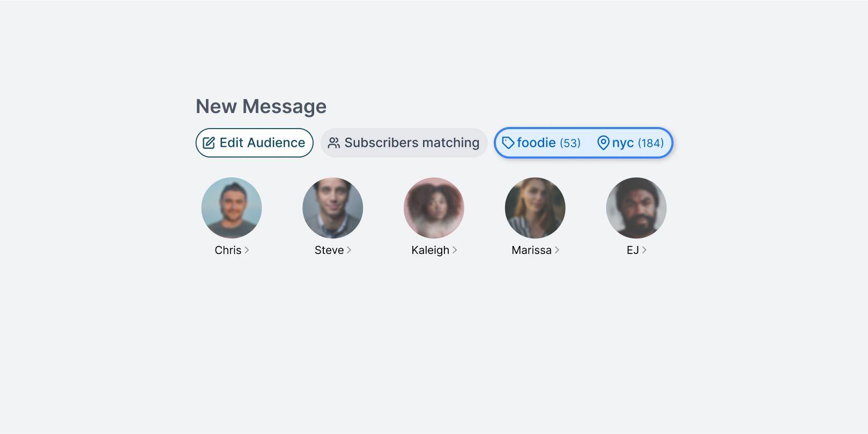The height and width of the screenshot is (434, 868).
Task: Select the Subscribers matching pill
Action: pyautogui.click(x=404, y=143)
